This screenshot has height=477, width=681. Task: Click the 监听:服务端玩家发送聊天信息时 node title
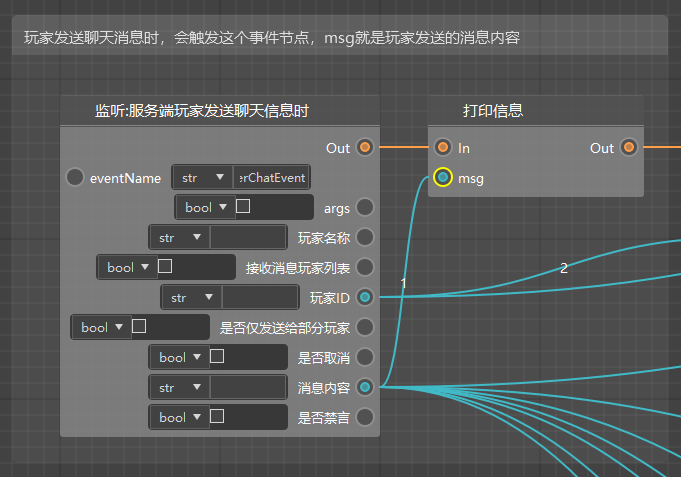[x=202, y=111]
